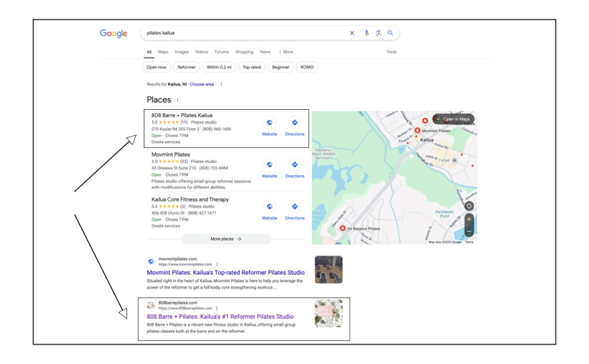Open Movmint Pilates Website icon
589x364 pixels.
click(269, 164)
